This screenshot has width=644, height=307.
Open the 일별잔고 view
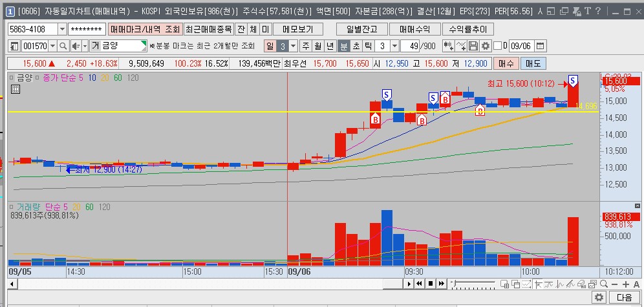tap(361, 29)
